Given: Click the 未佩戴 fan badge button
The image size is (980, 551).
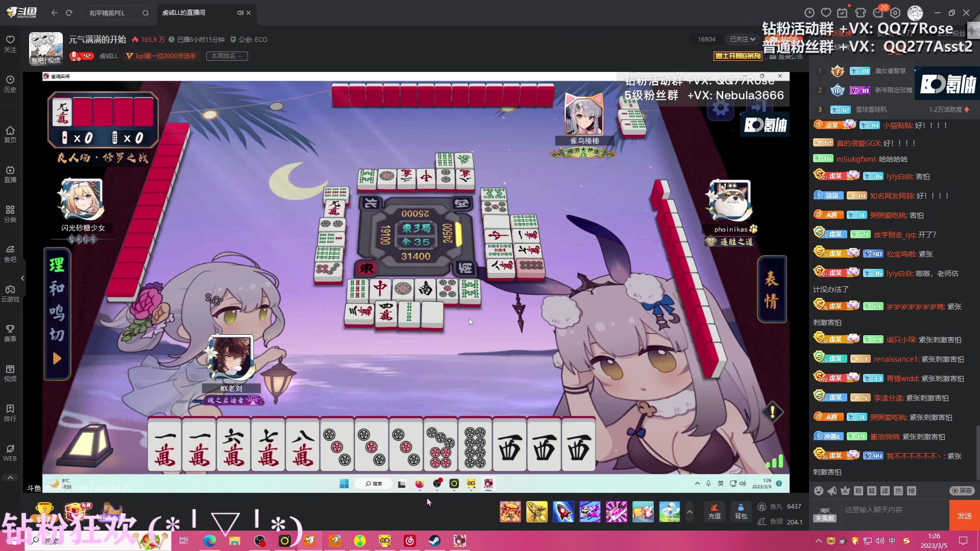Looking at the screenshot, I should (824, 514).
